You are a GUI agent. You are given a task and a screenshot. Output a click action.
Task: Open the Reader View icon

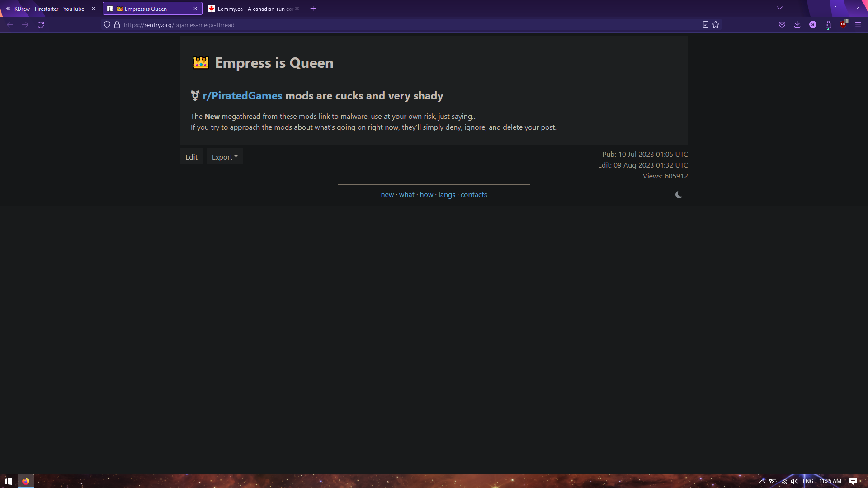pyautogui.click(x=705, y=25)
